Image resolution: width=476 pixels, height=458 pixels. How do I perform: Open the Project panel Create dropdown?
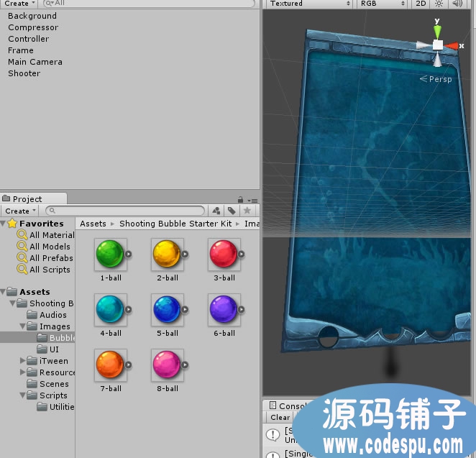[x=21, y=211]
